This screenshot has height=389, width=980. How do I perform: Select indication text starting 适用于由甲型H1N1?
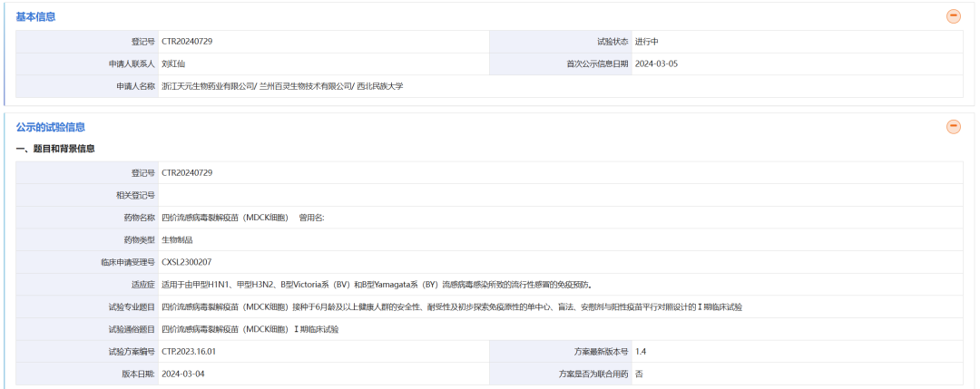point(377,285)
